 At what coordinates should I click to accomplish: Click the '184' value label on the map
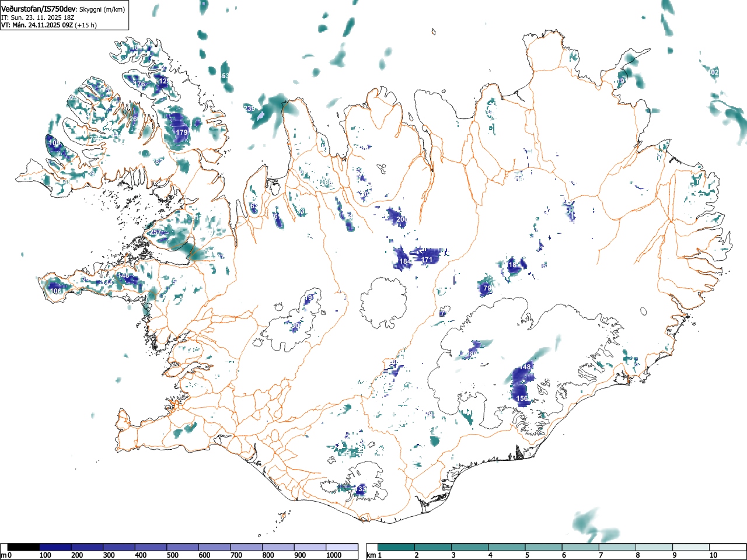[x=405, y=262]
